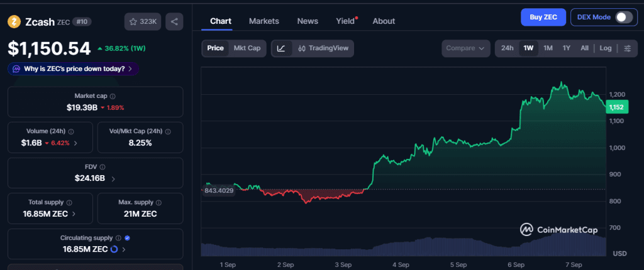Image resolution: width=644 pixels, height=270 pixels.
Task: Switch to TradingView candlestick chart
Action: (x=323, y=48)
